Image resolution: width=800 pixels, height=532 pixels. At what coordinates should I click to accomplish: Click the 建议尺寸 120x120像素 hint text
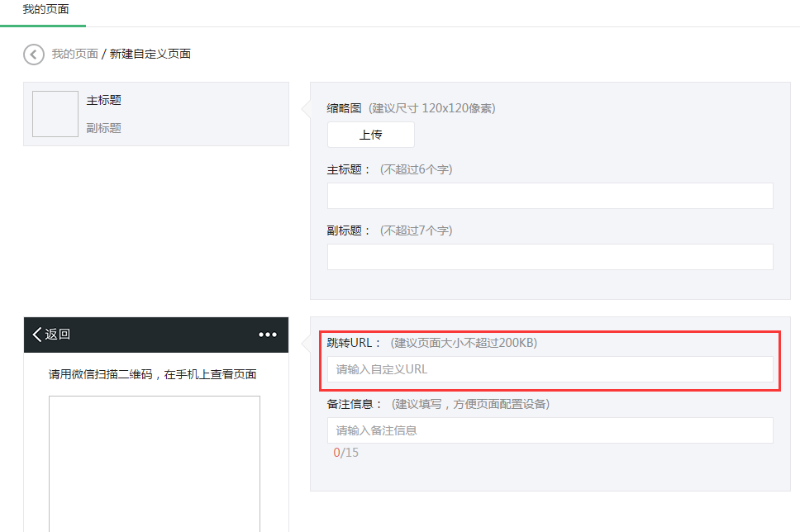pyautogui.click(x=431, y=108)
